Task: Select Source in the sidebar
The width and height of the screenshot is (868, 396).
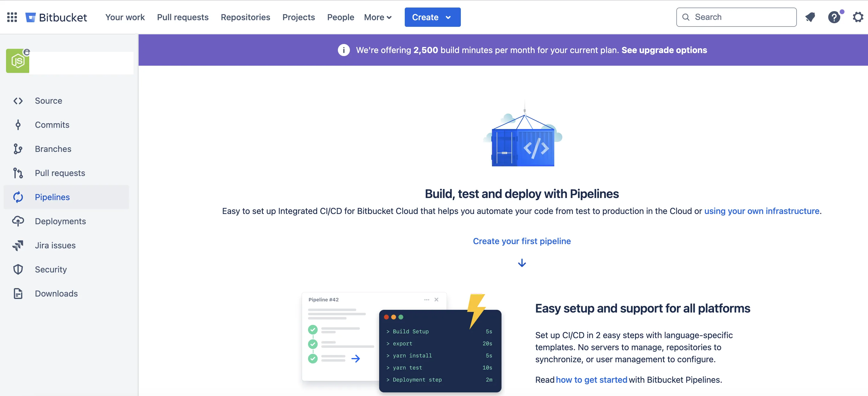Action: pyautogui.click(x=66, y=101)
